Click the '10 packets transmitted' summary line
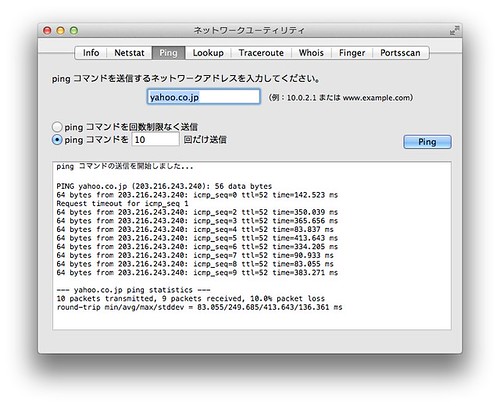This screenshot has width=500, height=406. 190,299
